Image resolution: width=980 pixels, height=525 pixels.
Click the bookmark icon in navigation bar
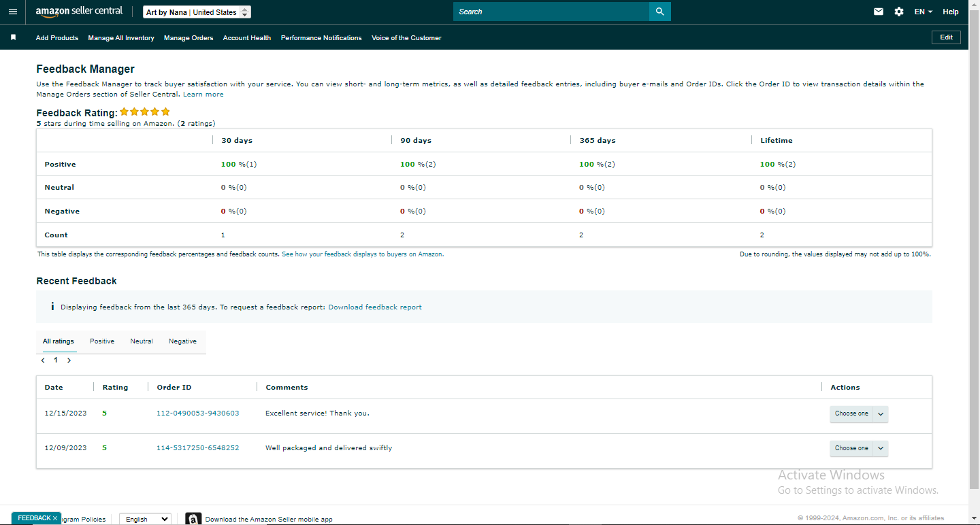pyautogui.click(x=13, y=37)
